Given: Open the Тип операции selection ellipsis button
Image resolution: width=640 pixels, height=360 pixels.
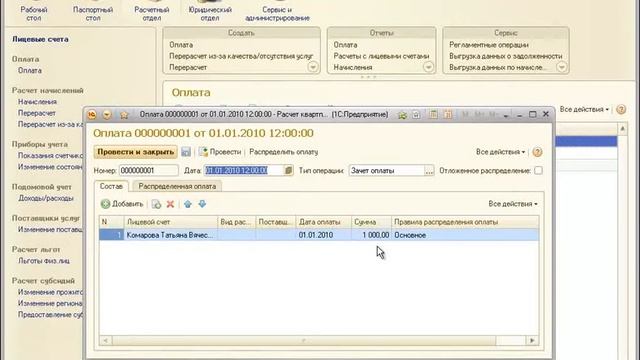Looking at the screenshot, I should pyautogui.click(x=429, y=171).
